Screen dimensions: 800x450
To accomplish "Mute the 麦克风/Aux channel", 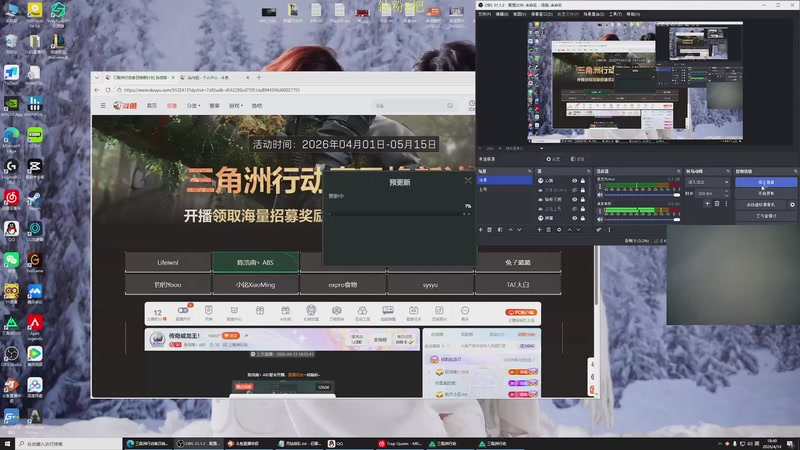I will click(600, 195).
